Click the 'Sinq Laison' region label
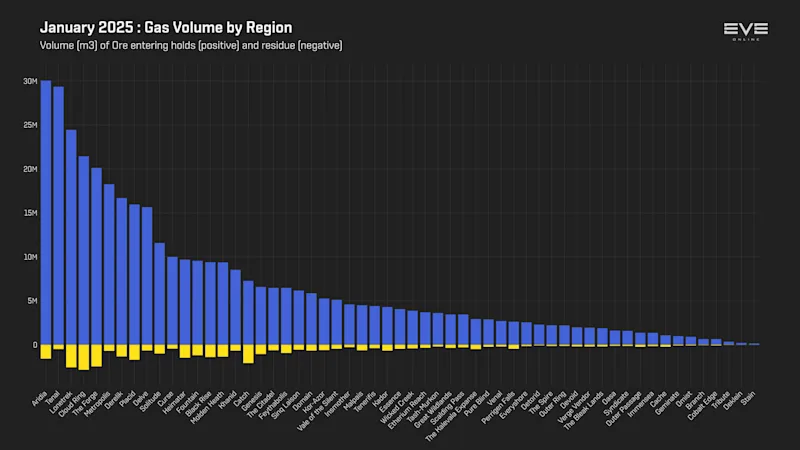Image resolution: width=800 pixels, height=450 pixels. (x=286, y=405)
